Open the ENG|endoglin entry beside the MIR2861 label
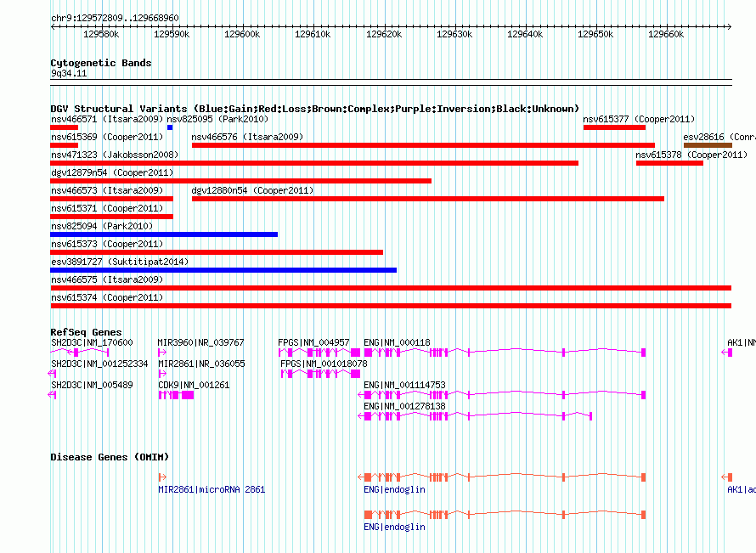Viewport: 756px width, 553px height. pyautogui.click(x=394, y=489)
